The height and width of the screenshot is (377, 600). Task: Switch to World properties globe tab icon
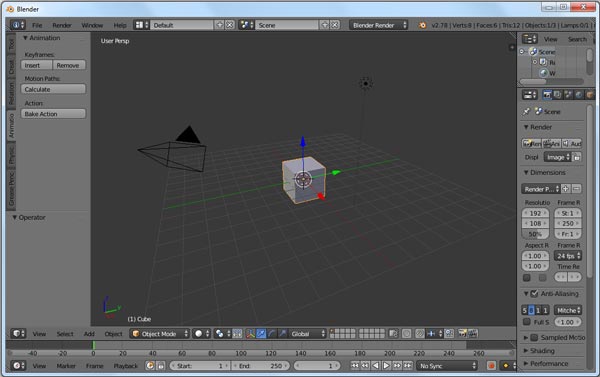coord(579,95)
